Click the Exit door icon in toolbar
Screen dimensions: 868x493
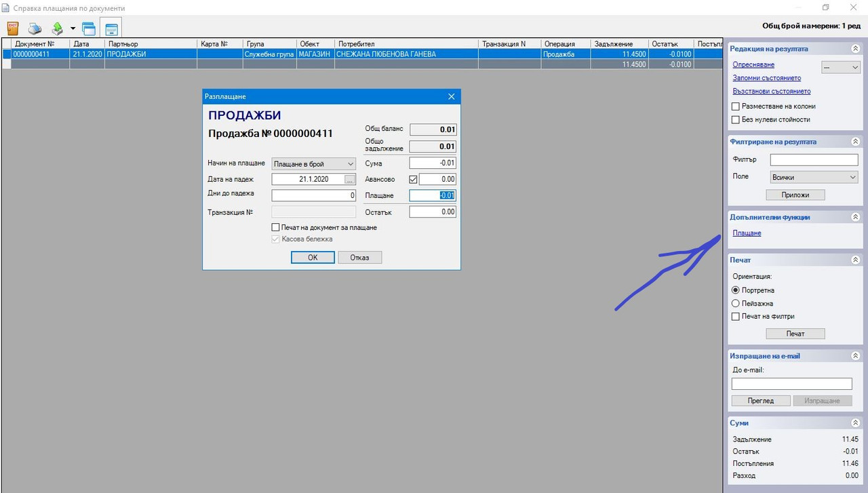click(x=12, y=28)
